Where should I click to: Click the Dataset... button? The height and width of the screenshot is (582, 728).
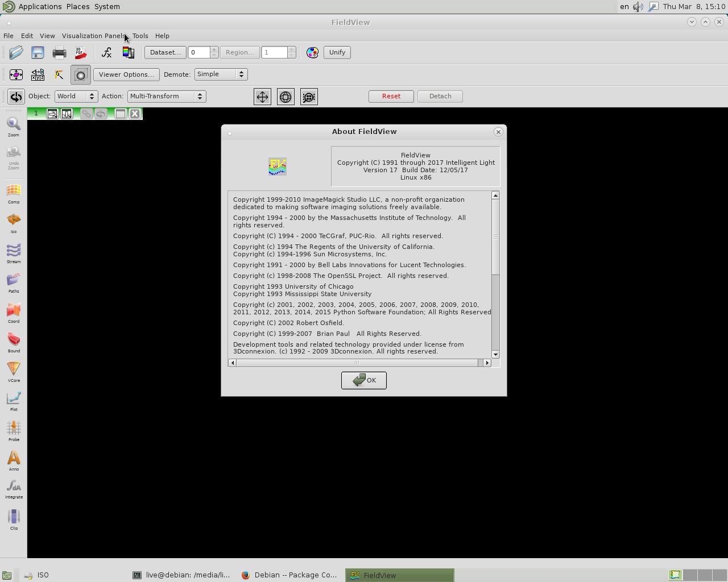[x=166, y=52]
